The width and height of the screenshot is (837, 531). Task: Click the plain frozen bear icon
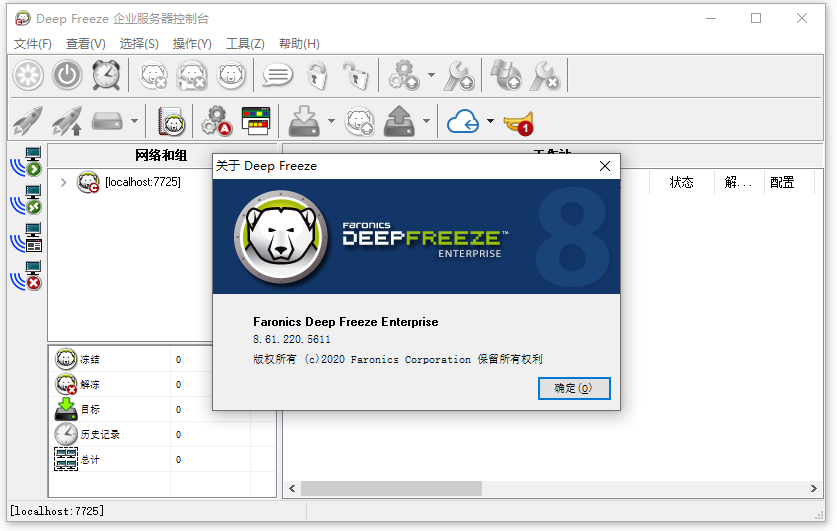tap(231, 75)
